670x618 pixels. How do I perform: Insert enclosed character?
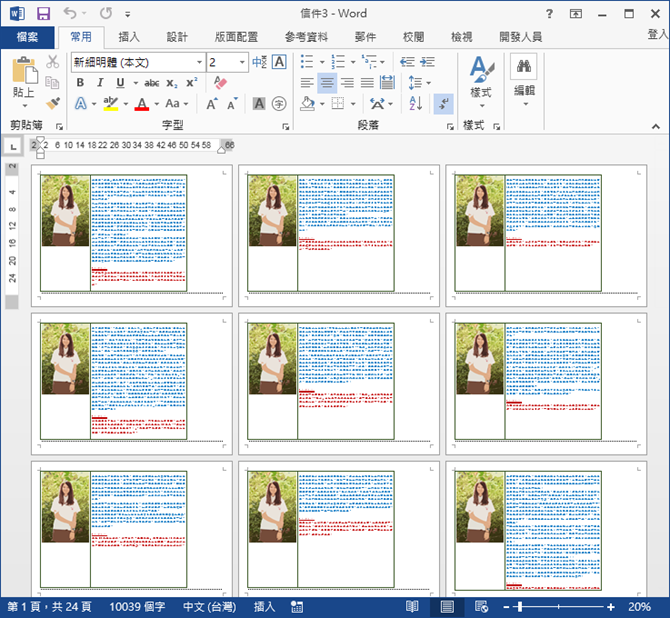tap(279, 104)
